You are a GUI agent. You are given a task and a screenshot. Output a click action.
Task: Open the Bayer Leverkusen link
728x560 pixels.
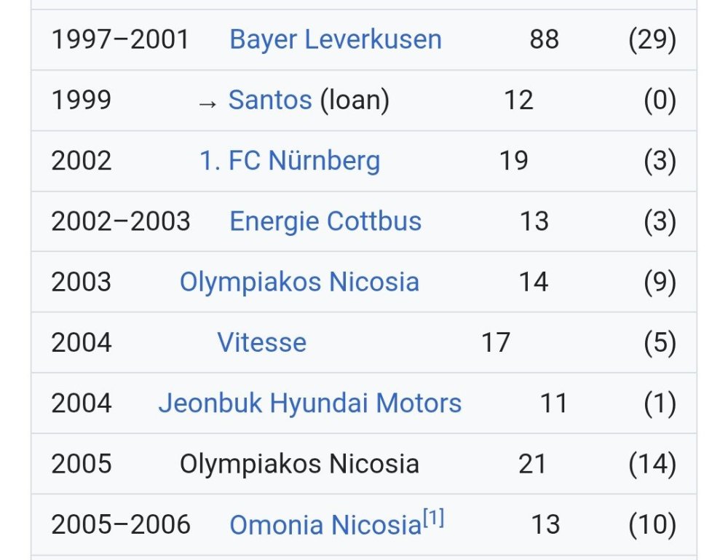click(335, 39)
